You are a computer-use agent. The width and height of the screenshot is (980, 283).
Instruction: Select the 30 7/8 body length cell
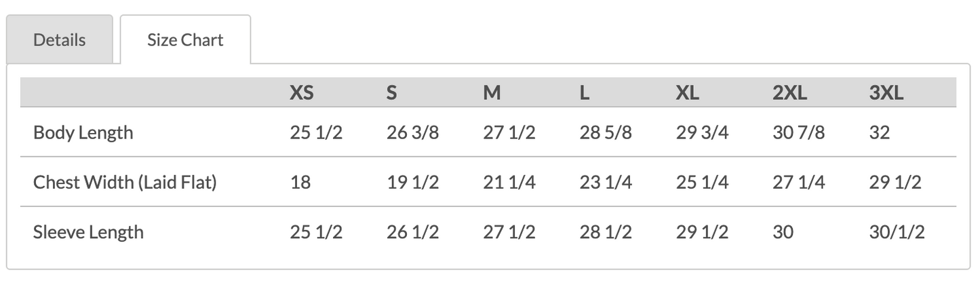coord(798,132)
